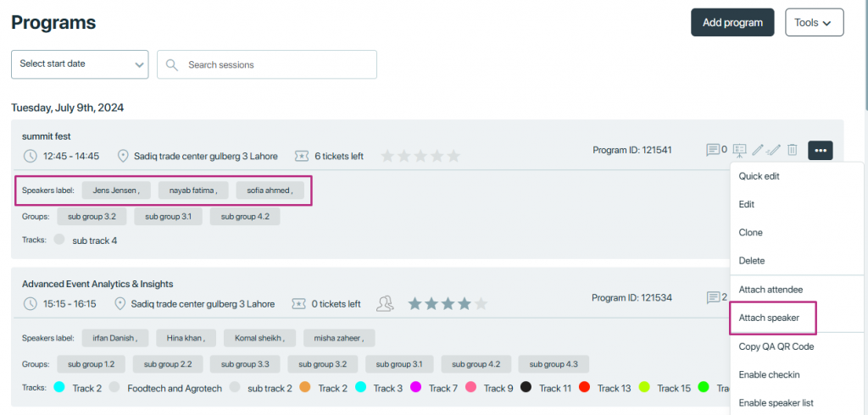Click the nayab fatima speaker chip

[x=194, y=191]
